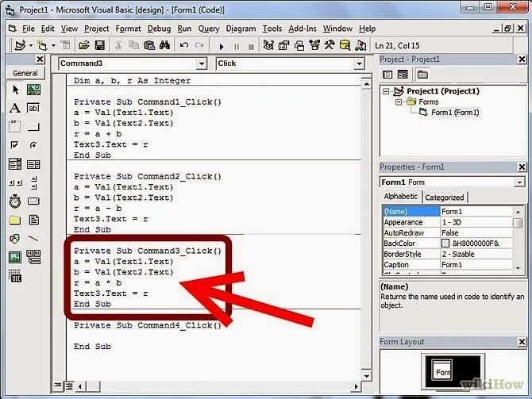Screen dimensions: 532x399
Task: Select the FileListBox control tool
Action: click(x=33, y=220)
